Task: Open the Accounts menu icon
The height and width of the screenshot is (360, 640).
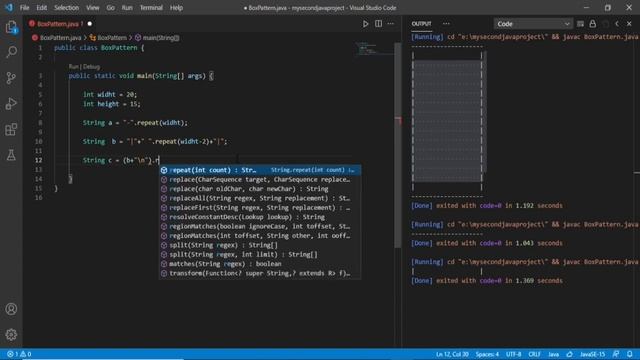Action: (11, 309)
